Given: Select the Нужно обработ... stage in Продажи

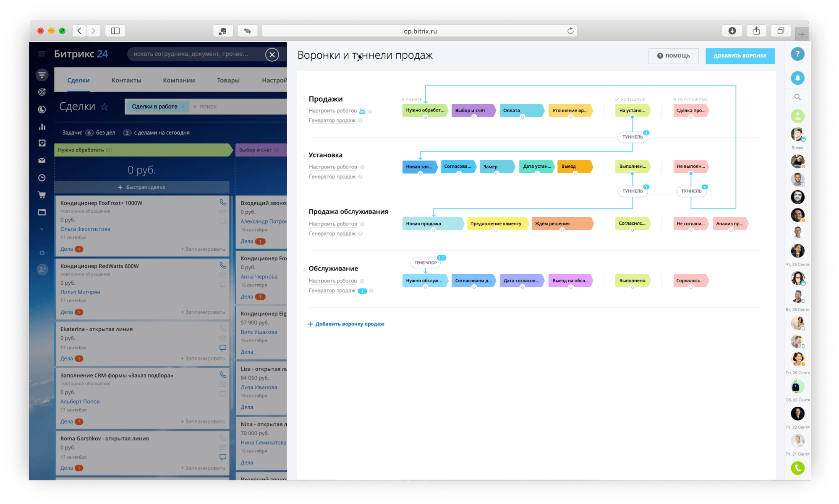Looking at the screenshot, I should click(425, 110).
